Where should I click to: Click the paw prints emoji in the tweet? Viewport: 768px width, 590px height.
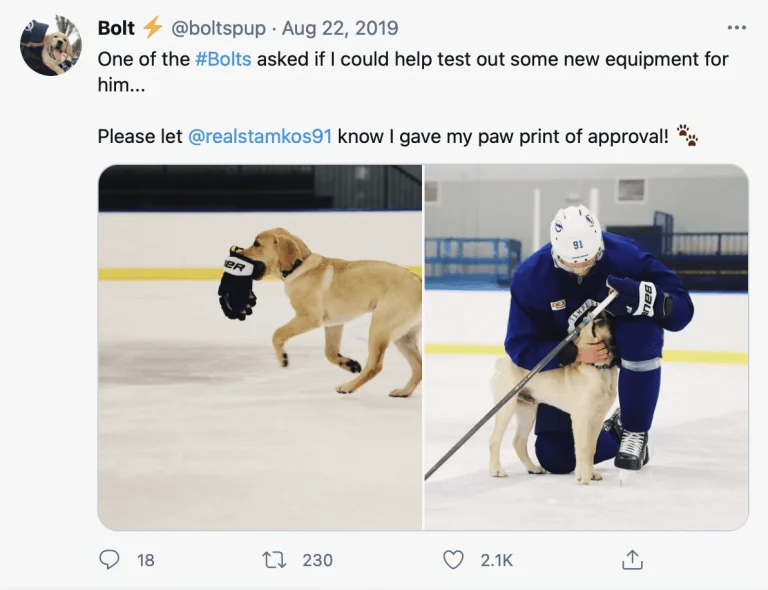pos(687,135)
